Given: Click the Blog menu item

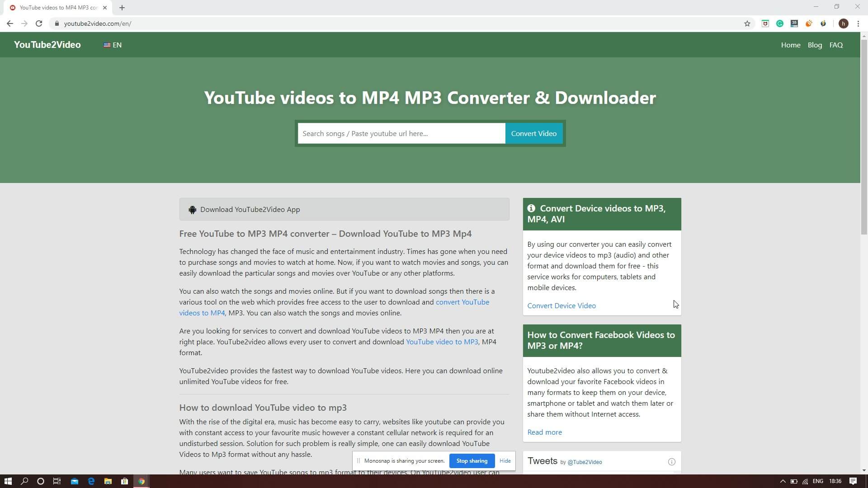Looking at the screenshot, I should (814, 45).
